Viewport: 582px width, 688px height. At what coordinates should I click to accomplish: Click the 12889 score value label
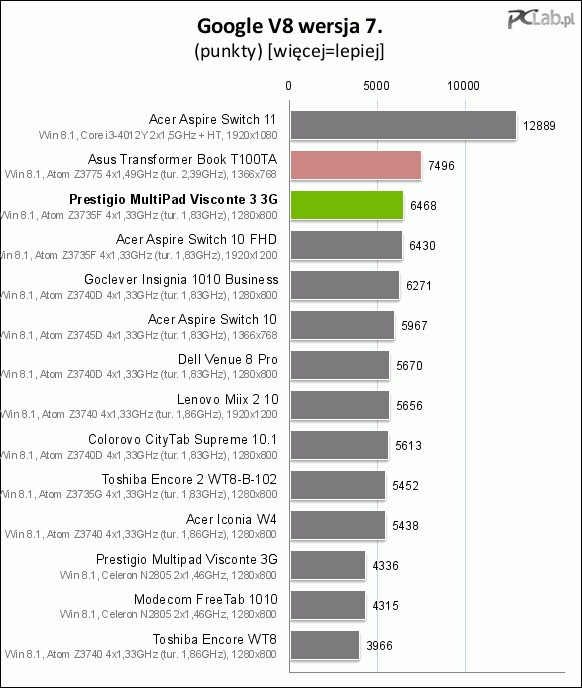click(539, 126)
